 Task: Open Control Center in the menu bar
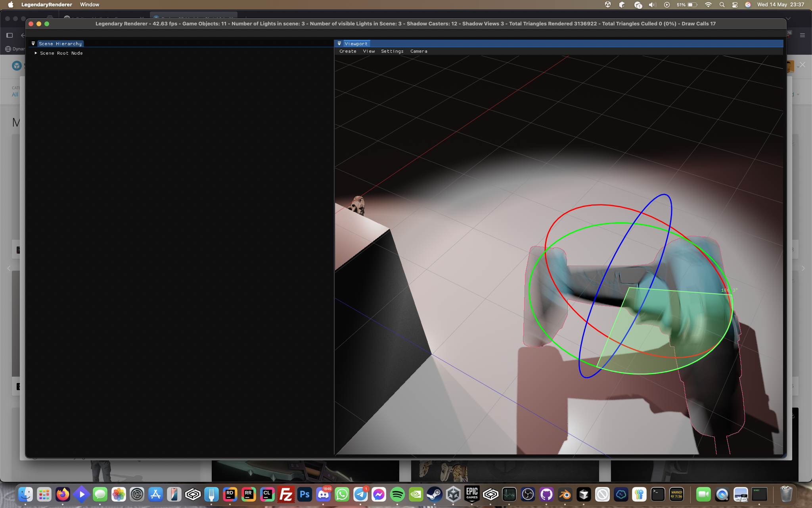pyautogui.click(x=735, y=5)
